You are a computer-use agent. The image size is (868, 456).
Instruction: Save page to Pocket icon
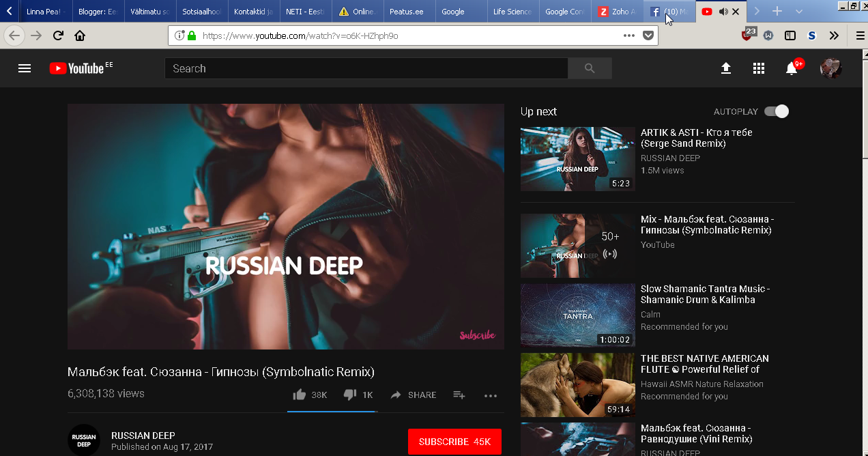pyautogui.click(x=648, y=35)
